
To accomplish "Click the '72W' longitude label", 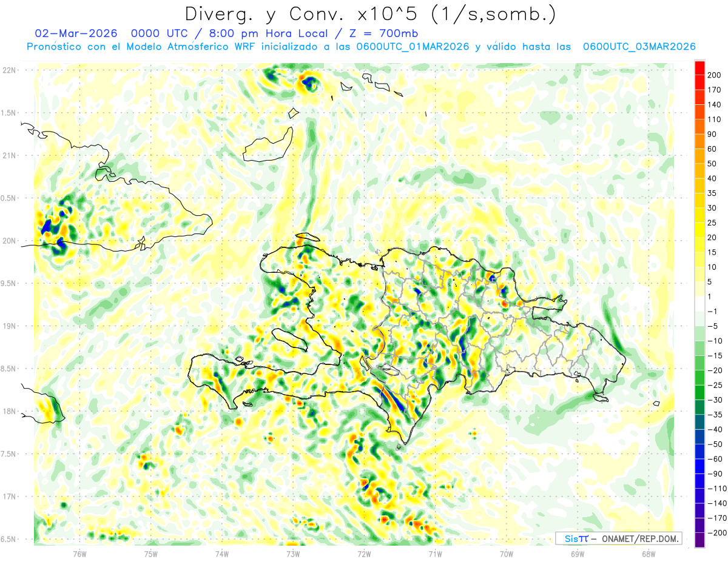I will point(364,553).
